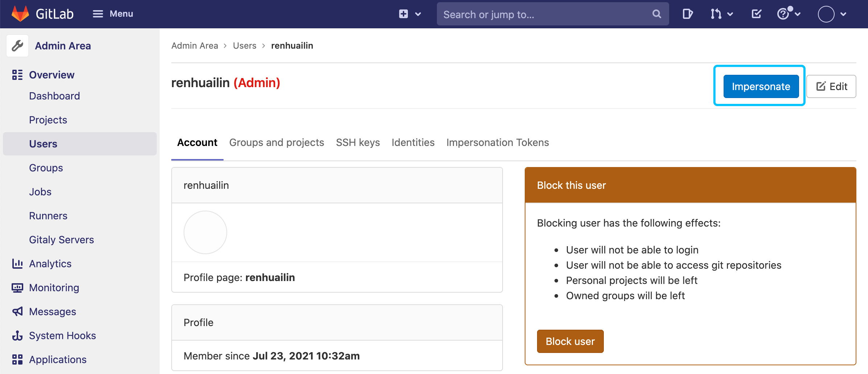Open the To-Do list checkmark icon
The image size is (868, 374).
click(x=756, y=14)
